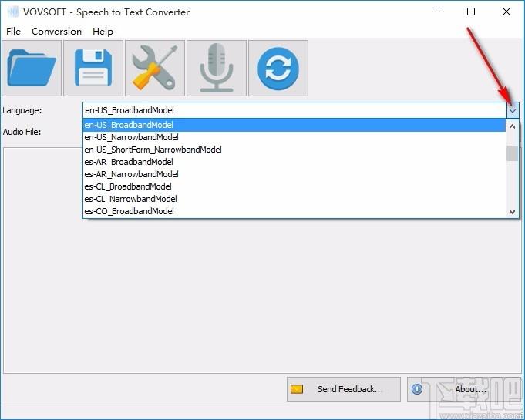This screenshot has height=420, width=525.
Task: Open the Help menu
Action: pos(103,32)
